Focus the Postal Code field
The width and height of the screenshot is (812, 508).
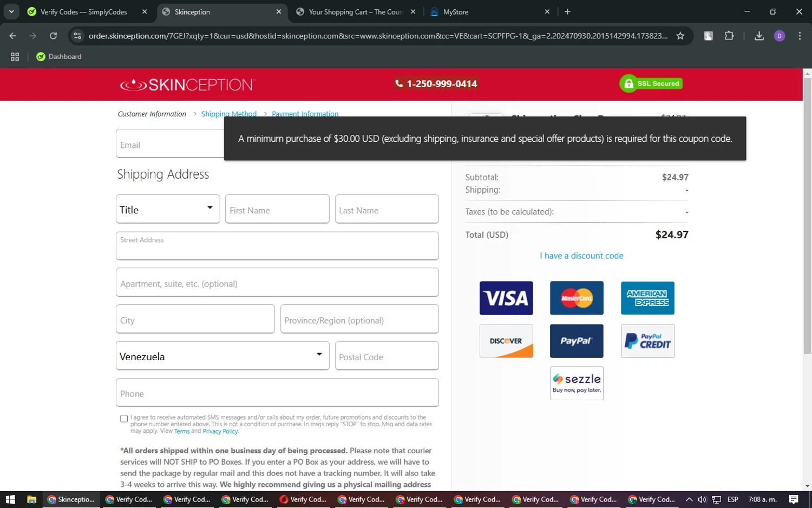[387, 356]
